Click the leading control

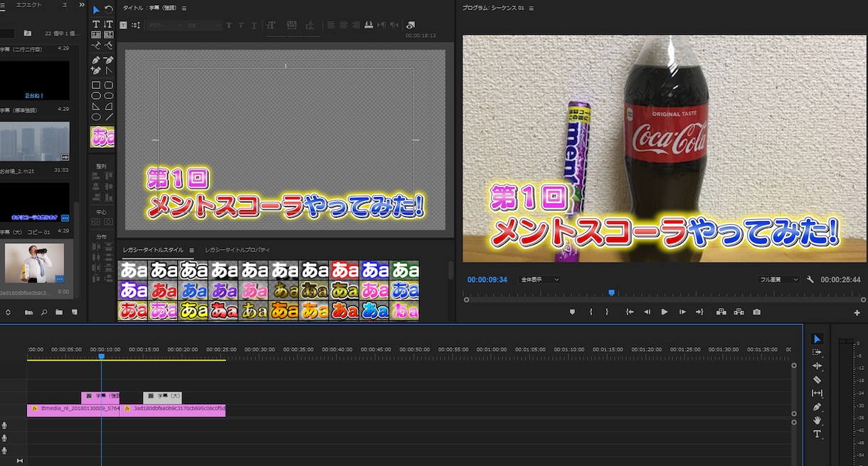[x=311, y=25]
